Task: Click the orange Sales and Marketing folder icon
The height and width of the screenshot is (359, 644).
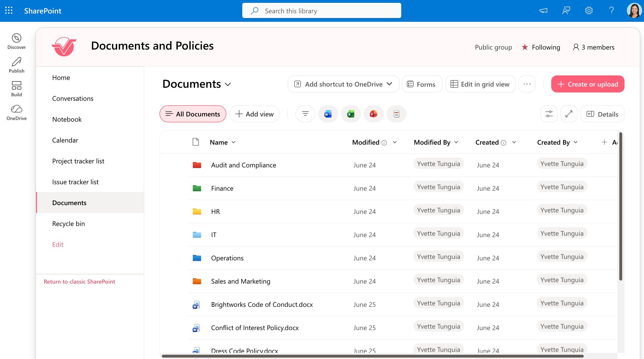Action: coord(197,281)
